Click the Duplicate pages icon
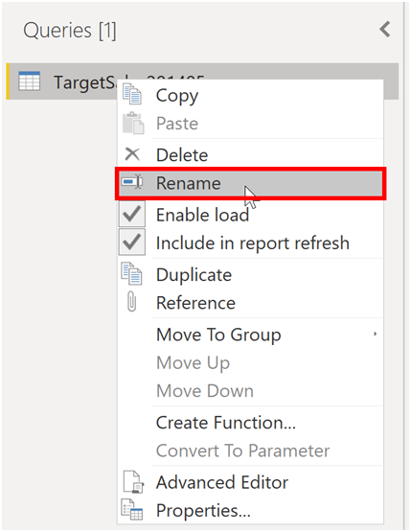 (131, 273)
